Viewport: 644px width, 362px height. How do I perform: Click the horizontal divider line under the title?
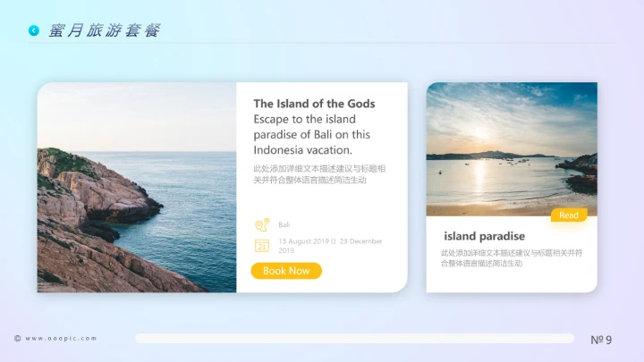click(x=322, y=43)
